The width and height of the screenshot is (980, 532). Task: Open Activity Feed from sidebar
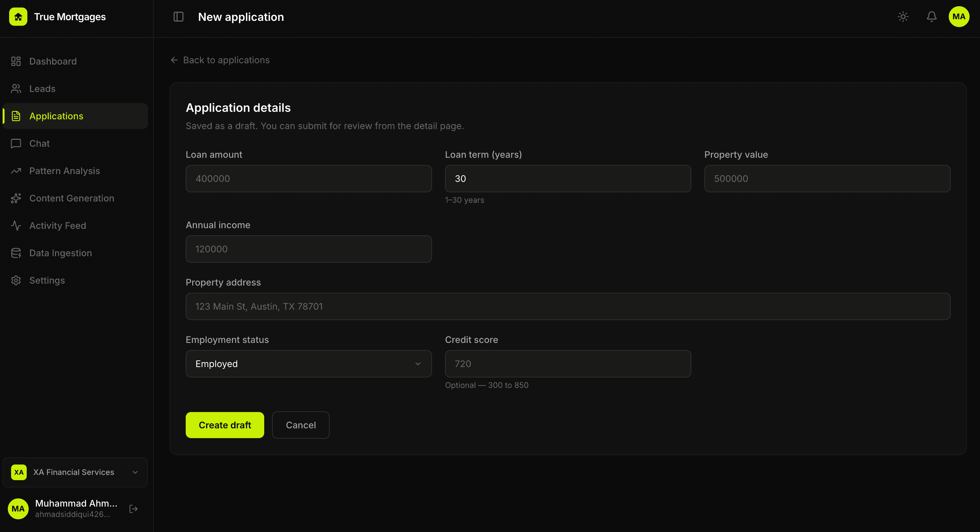pyautogui.click(x=75, y=226)
